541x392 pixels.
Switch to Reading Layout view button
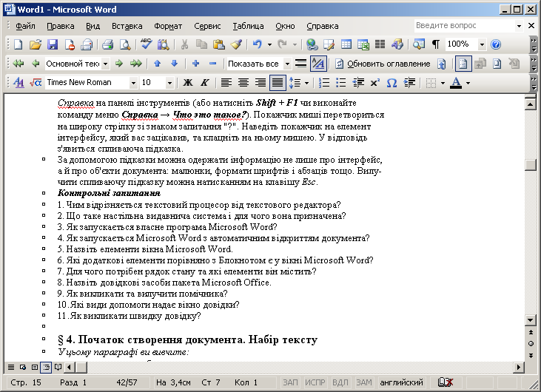[x=58, y=367]
